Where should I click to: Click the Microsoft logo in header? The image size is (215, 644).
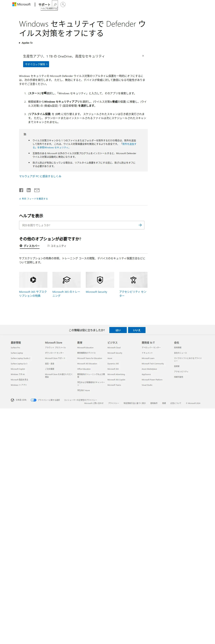click(x=22, y=4)
